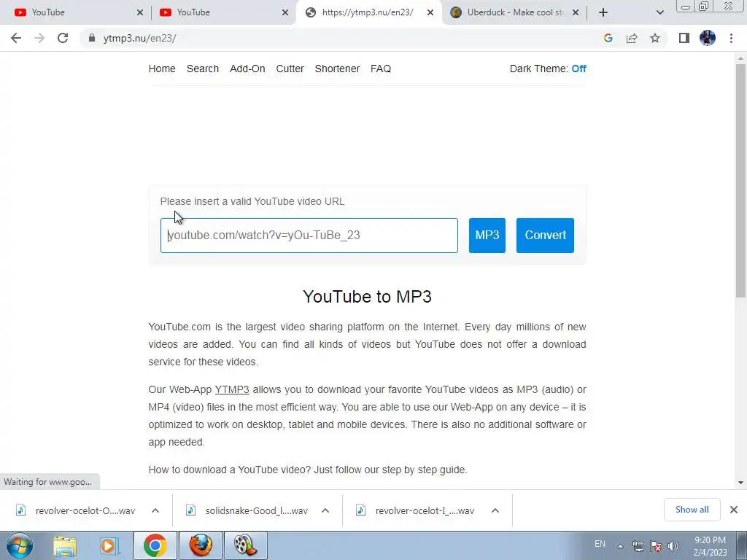Click the scrollbar up arrow
This screenshot has height=560, width=747.
740,58
